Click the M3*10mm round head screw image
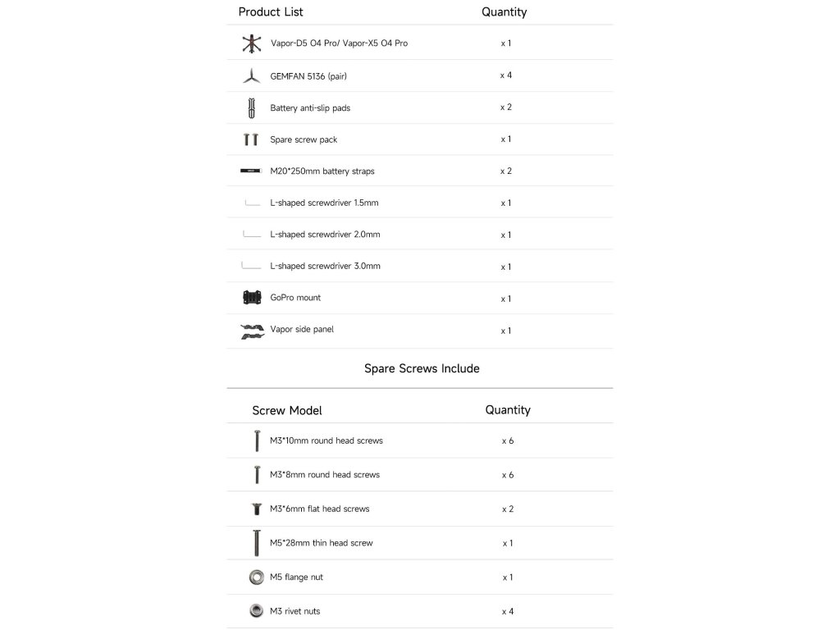 [x=256, y=441]
